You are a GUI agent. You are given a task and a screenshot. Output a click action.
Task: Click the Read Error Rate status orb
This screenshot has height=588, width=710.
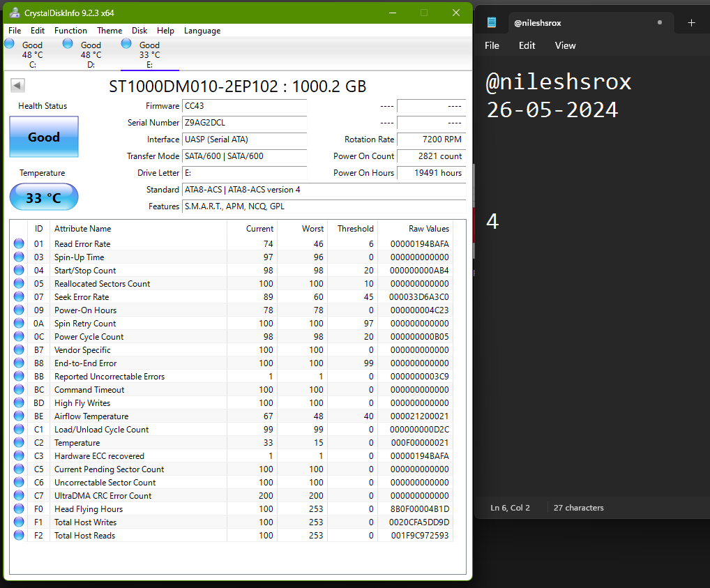coord(19,244)
